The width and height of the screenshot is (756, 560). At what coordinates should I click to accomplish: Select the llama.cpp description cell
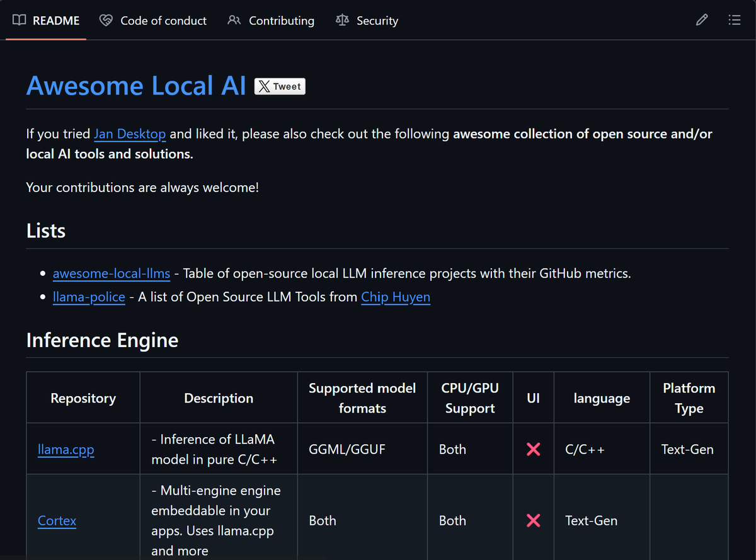219,449
